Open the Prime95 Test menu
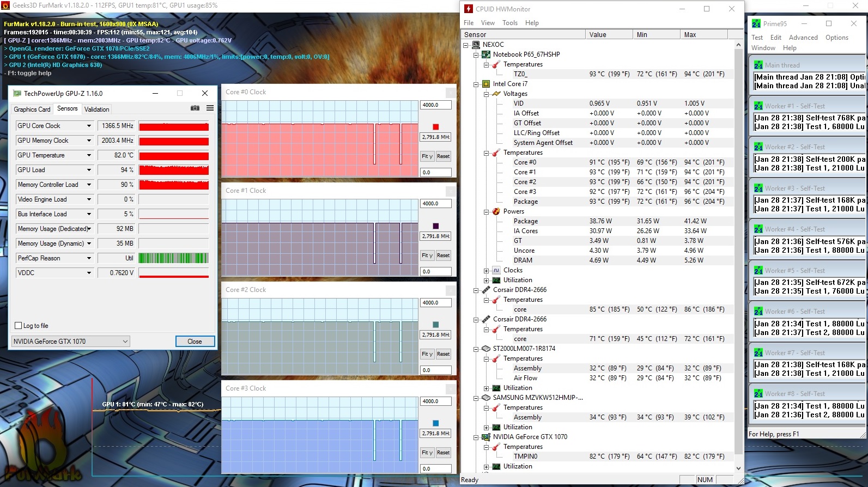Image resolution: width=868 pixels, height=487 pixels. [x=757, y=38]
